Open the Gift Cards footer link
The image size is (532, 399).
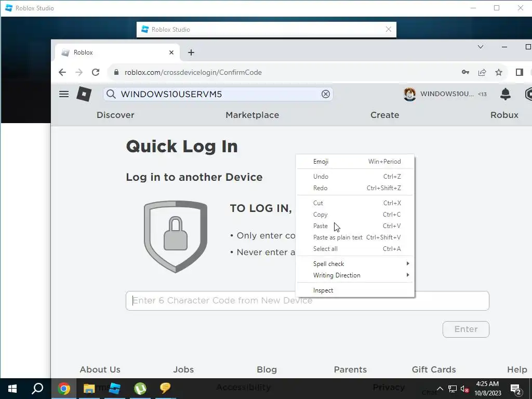[434, 369]
